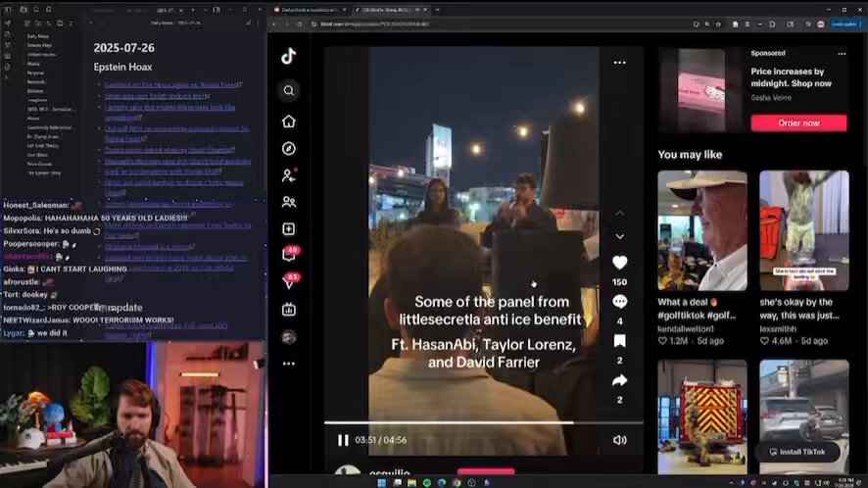Click the Order now ad button
The height and width of the screenshot is (488, 868).
click(798, 122)
